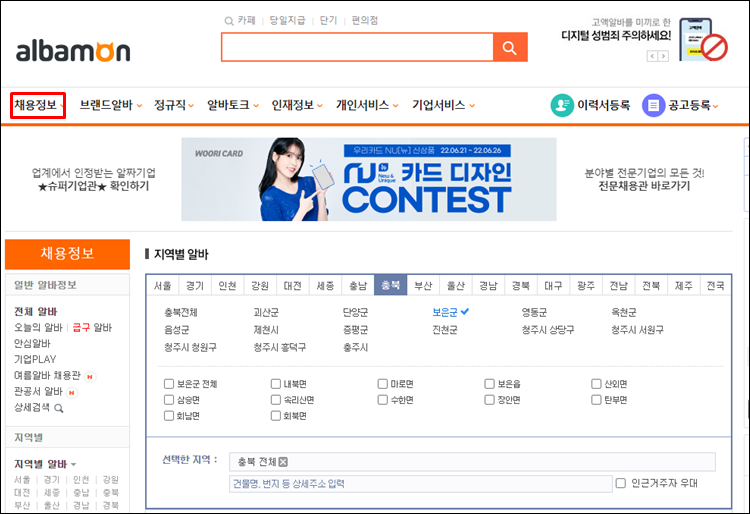Viewport: 750px width, 514px height.
Task: Open the Woori Card contest banner
Action: (369, 179)
